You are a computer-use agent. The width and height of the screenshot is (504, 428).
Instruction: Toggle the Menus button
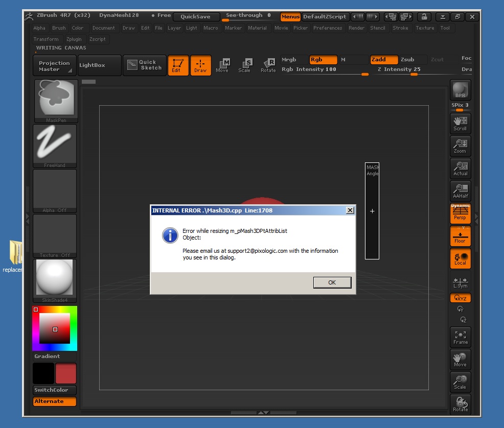[290, 16]
